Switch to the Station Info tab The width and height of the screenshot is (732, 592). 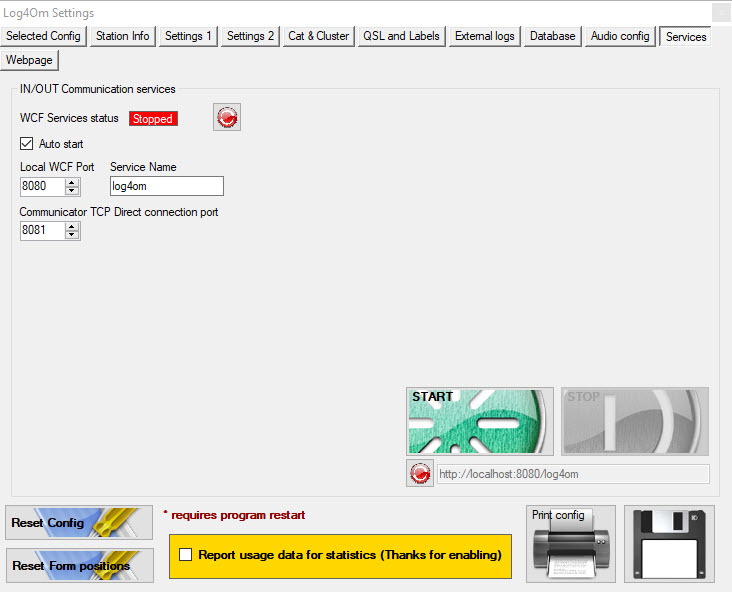122,36
